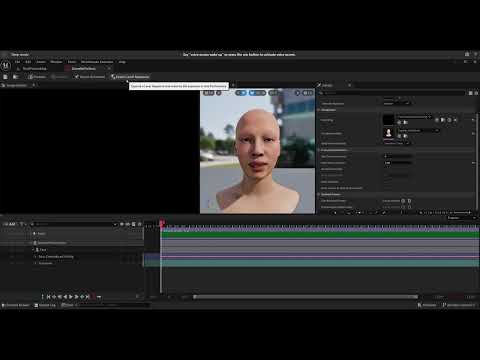This screenshot has width=480, height=360.
Task: Save the asset with the save icon
Action: point(5,77)
